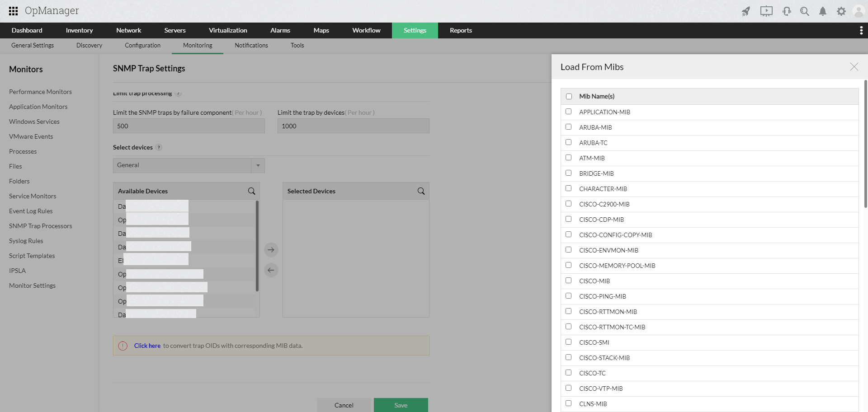Search within Selected Devices list
The height and width of the screenshot is (412, 868).
[x=421, y=191]
